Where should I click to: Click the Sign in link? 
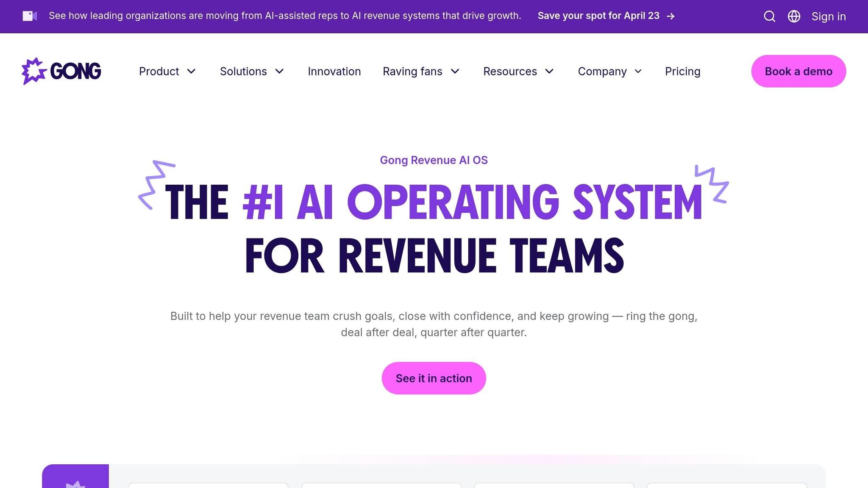point(828,17)
